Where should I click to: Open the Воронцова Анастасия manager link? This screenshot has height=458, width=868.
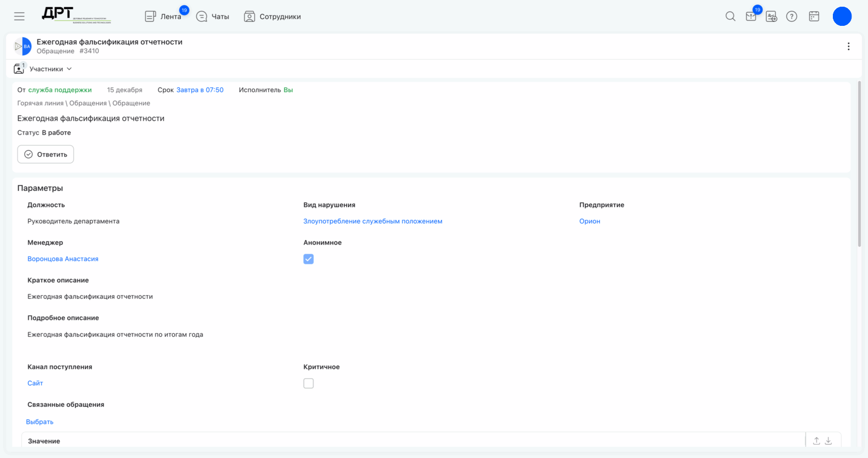pyautogui.click(x=63, y=259)
